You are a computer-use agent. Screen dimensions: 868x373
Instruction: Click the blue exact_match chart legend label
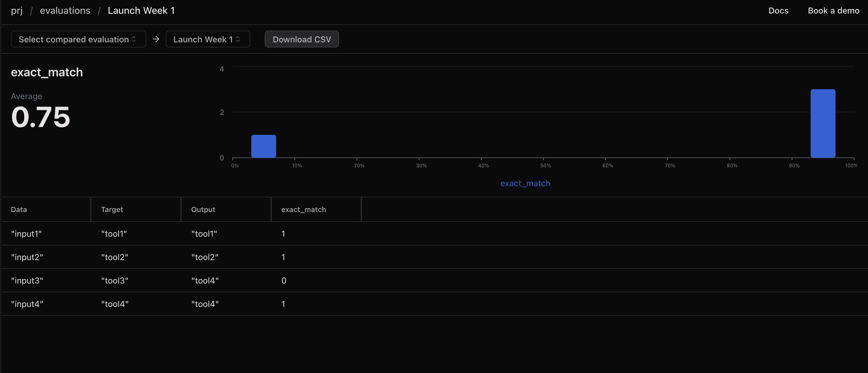(x=525, y=183)
